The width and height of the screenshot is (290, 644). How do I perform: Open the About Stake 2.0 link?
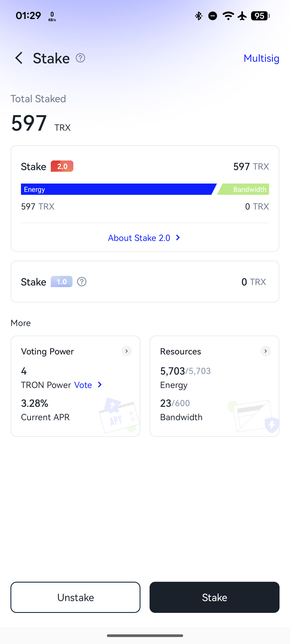[x=139, y=238]
